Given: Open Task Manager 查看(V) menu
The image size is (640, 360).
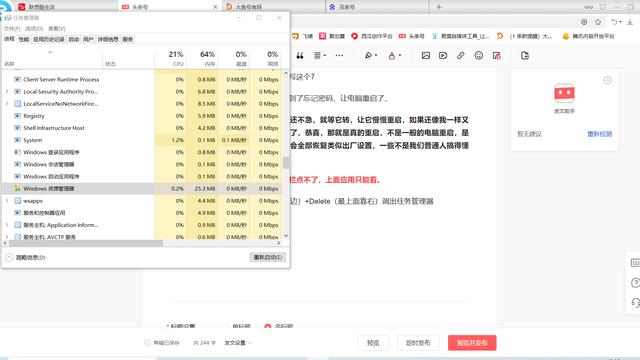Looking at the screenshot, I should pyautogui.click(x=56, y=29).
